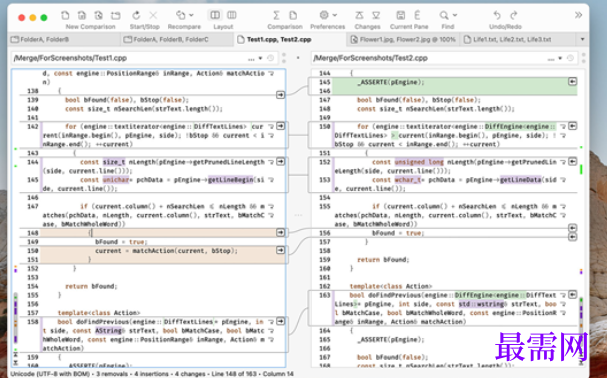
Task: Jump to the next change
Action: pos(376,15)
